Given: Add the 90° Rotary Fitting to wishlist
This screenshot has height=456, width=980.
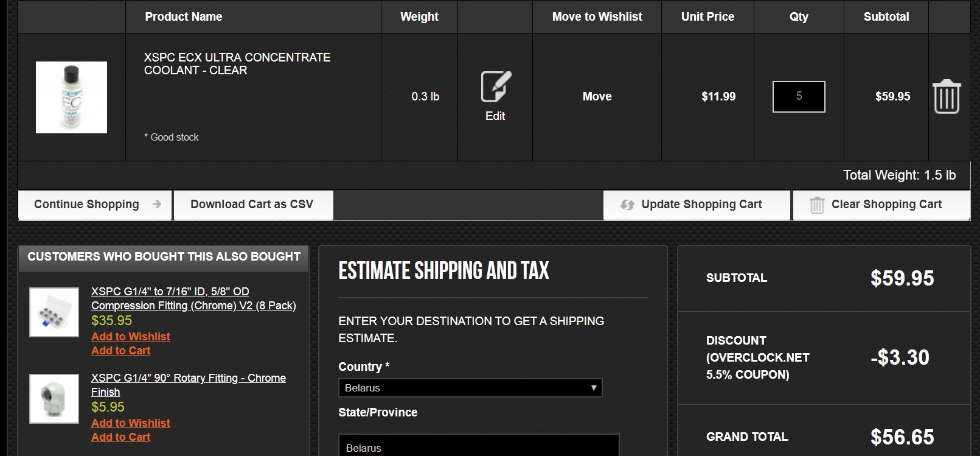Looking at the screenshot, I should [131, 423].
